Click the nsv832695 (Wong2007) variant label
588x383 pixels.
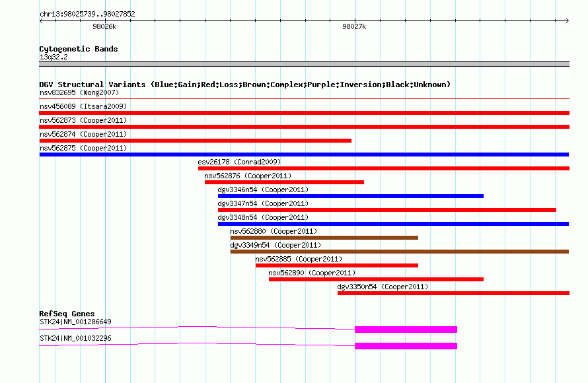tap(79, 92)
